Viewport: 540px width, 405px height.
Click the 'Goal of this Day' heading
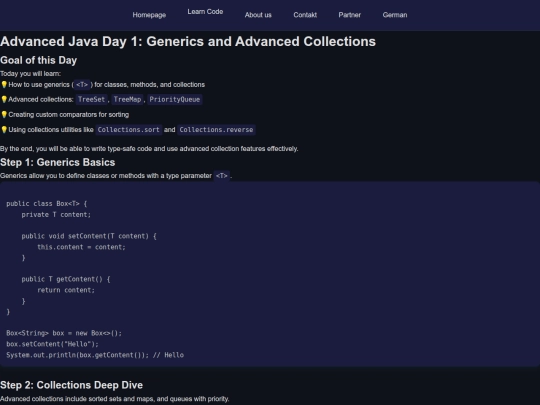(39, 60)
